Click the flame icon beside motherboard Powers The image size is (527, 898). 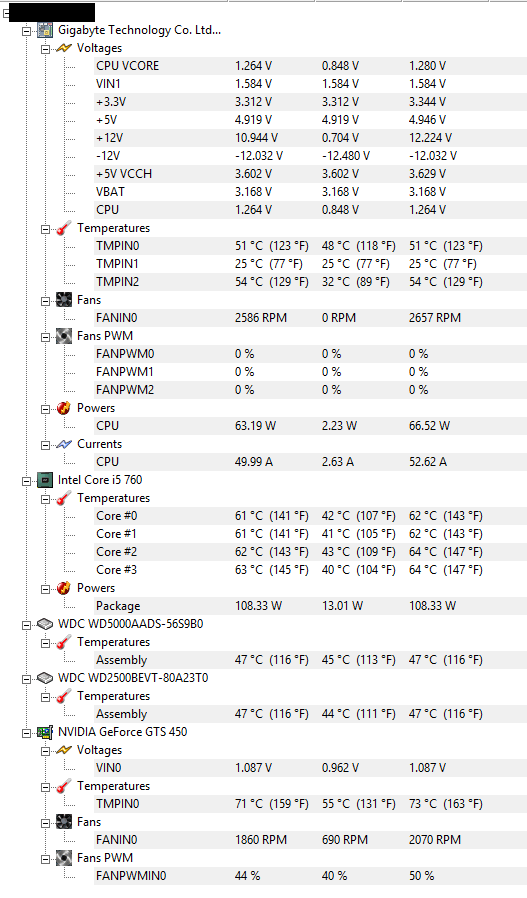[x=64, y=408]
